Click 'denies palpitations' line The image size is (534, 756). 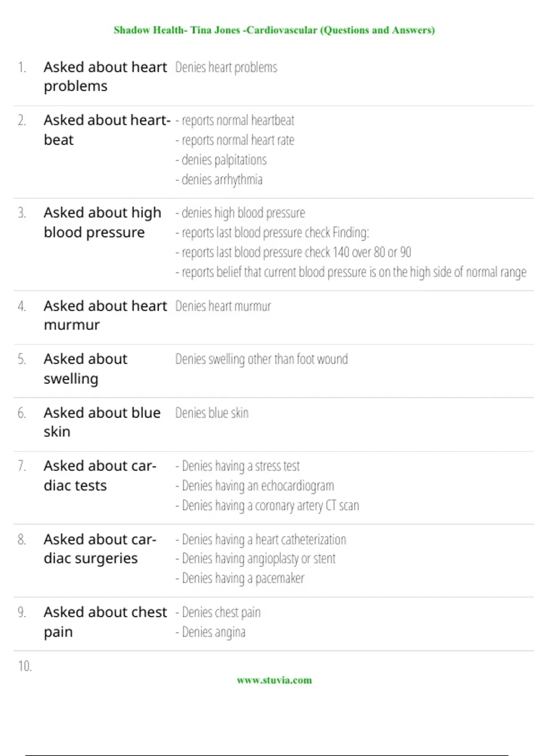click(221, 160)
